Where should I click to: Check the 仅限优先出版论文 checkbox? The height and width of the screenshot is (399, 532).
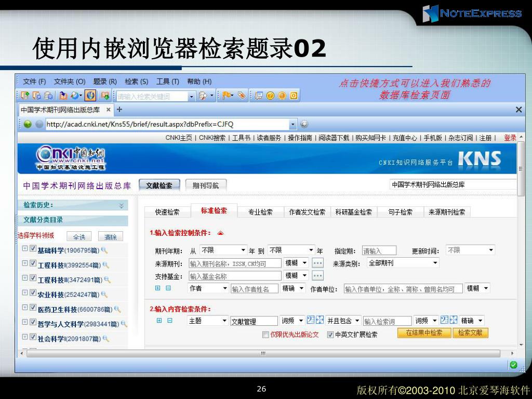pyautogui.click(x=265, y=335)
